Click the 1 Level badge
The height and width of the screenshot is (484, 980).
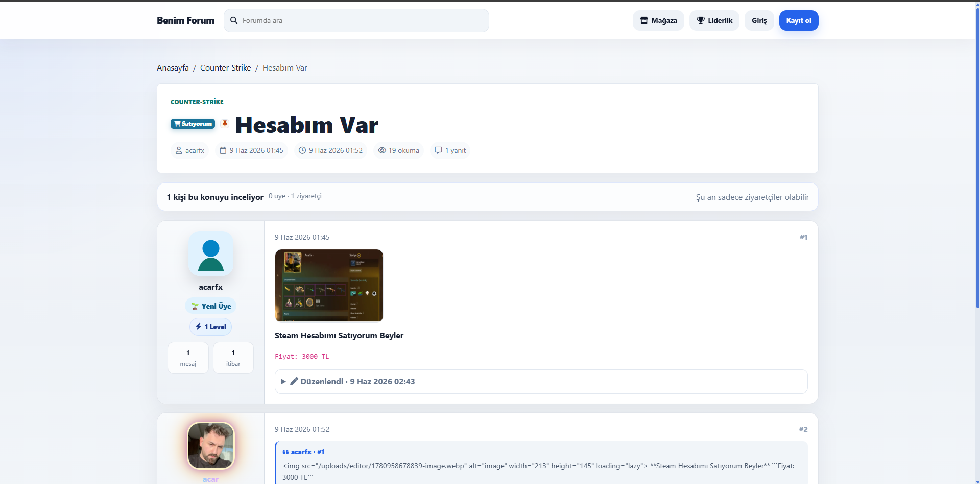coord(210,327)
